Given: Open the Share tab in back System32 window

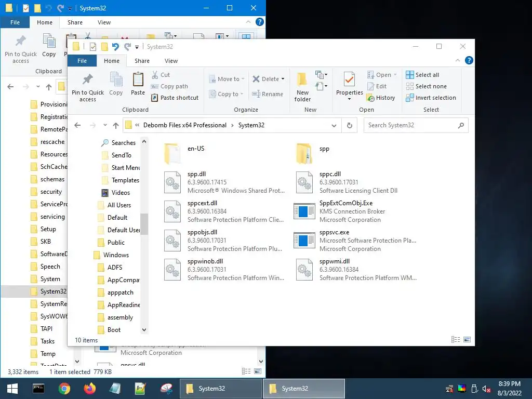Looking at the screenshot, I should point(75,22).
